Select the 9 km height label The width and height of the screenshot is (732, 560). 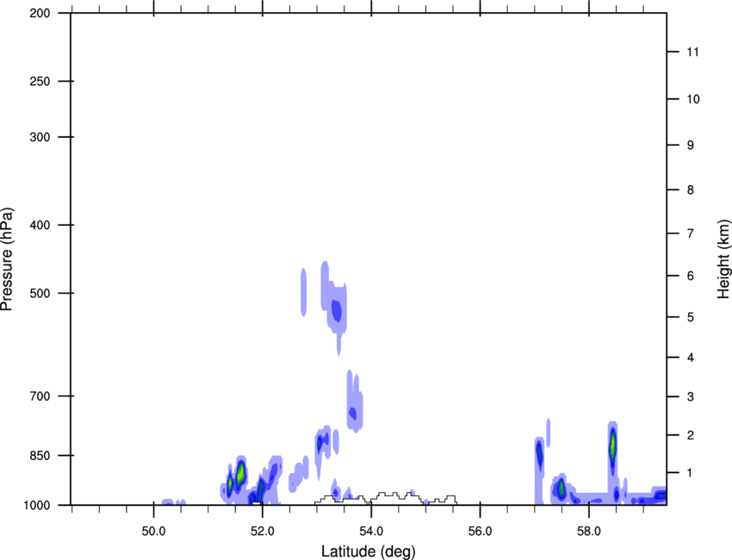tap(691, 146)
